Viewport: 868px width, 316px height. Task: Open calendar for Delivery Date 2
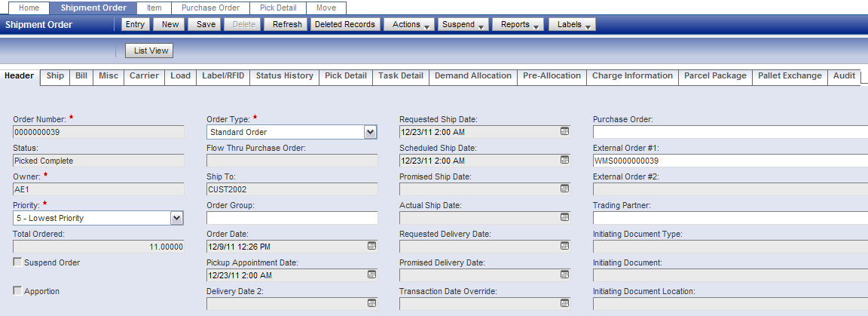(x=371, y=303)
